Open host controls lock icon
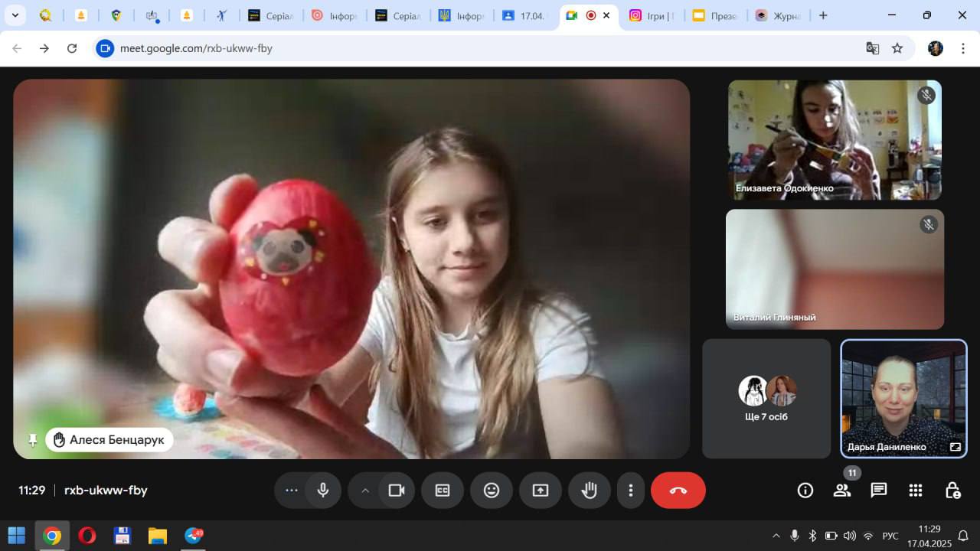980x551 pixels. click(952, 491)
